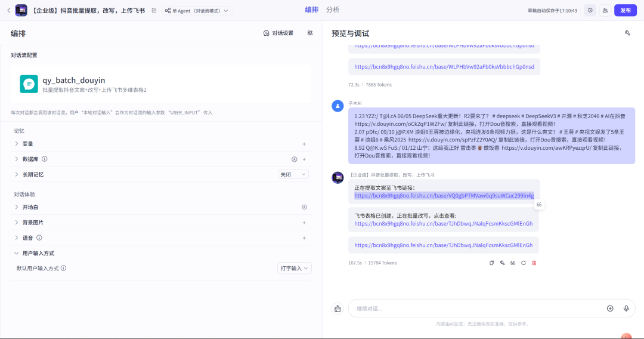Click the bot avatar beside 【企业级】 reply
This screenshot has width=644, height=339.
click(x=338, y=177)
